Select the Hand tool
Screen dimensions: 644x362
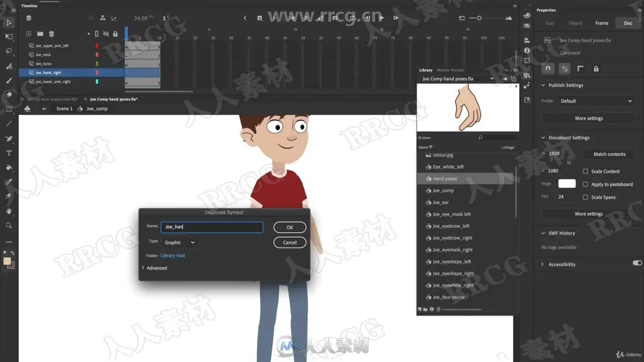pos(9,211)
